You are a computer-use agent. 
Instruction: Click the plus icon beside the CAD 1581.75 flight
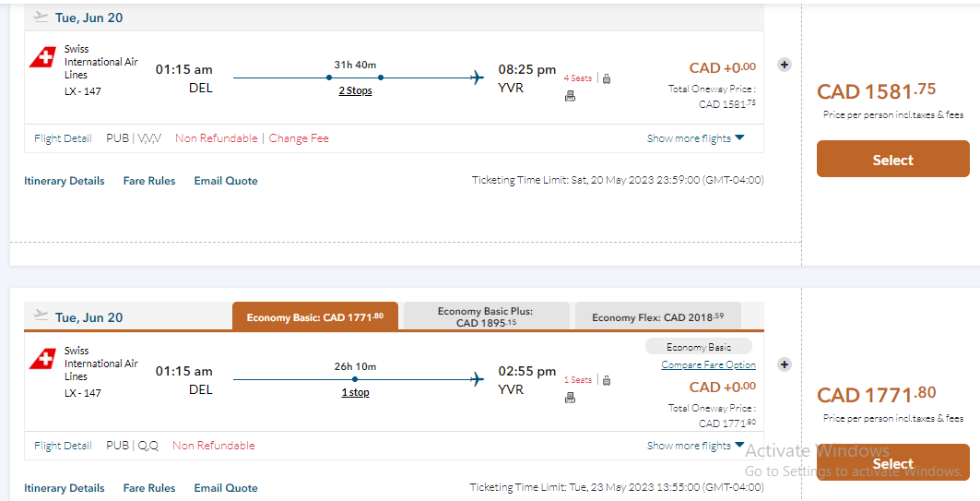(x=785, y=65)
